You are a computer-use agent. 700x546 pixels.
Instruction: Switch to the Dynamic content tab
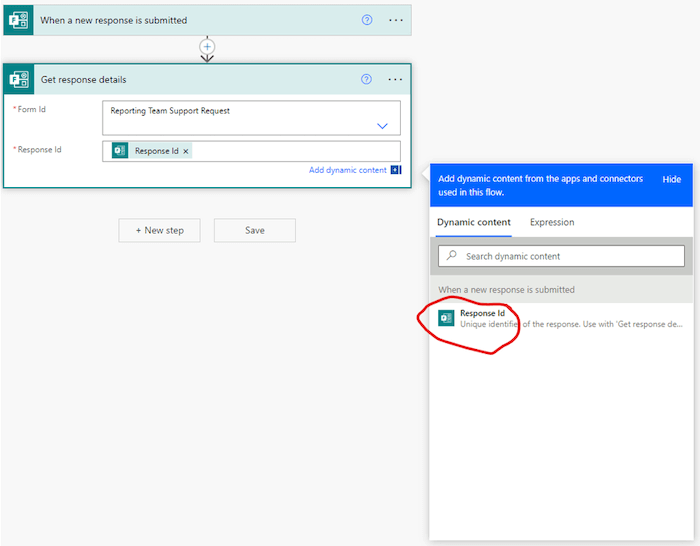tap(474, 222)
